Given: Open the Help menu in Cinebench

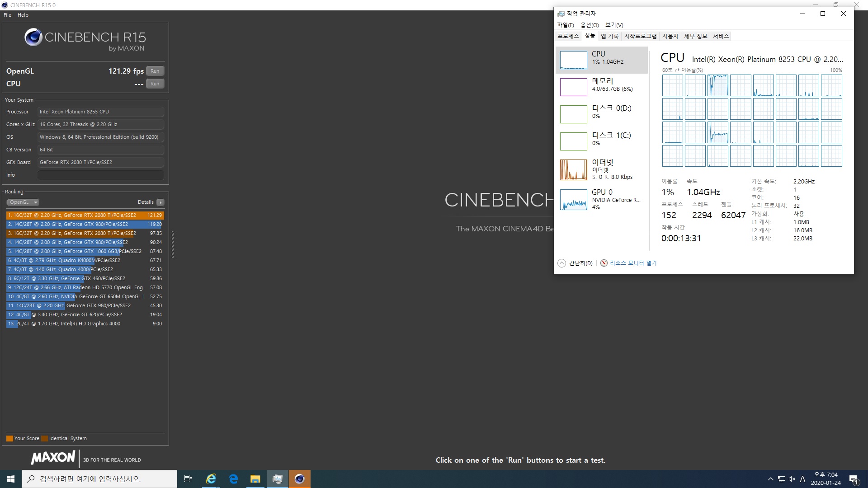Looking at the screenshot, I should point(23,15).
